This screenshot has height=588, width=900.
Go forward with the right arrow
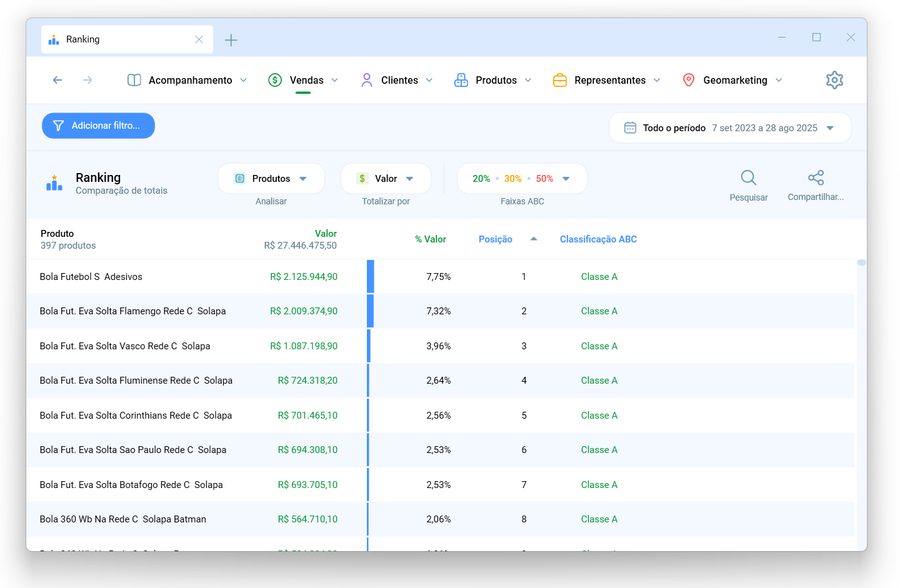point(87,80)
